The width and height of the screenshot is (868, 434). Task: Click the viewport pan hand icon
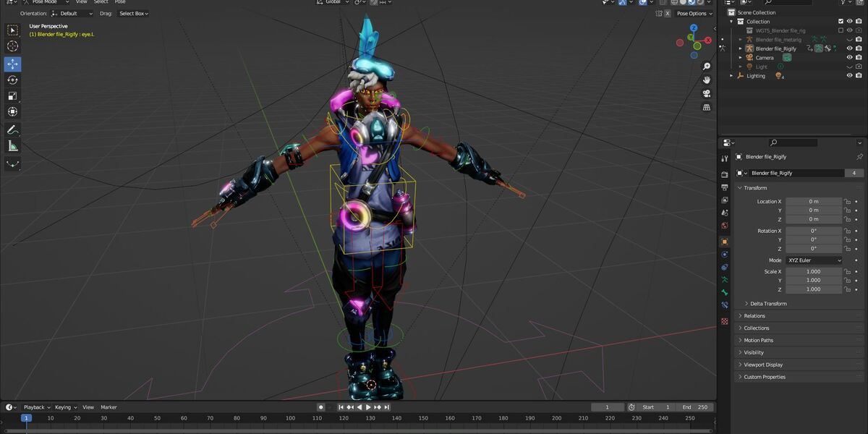coord(706,80)
